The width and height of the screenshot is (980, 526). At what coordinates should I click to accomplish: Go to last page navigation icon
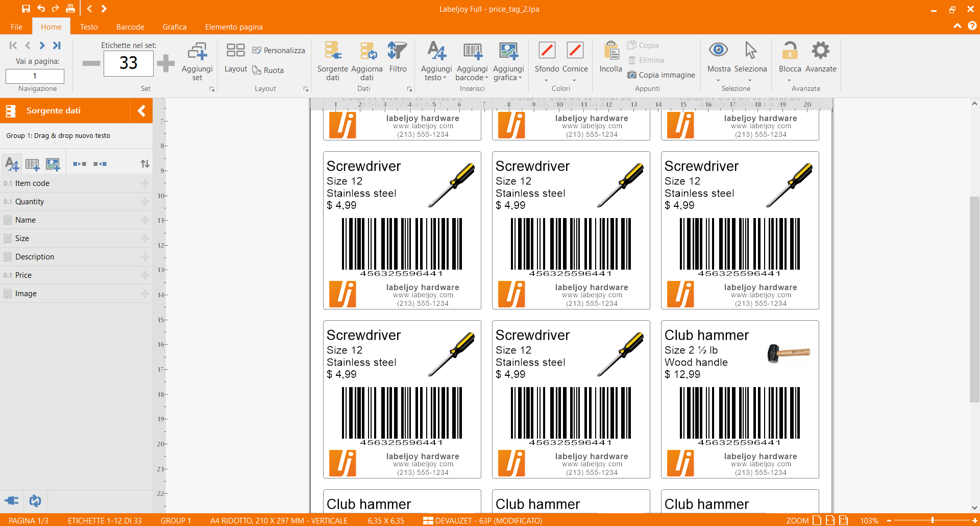57,45
